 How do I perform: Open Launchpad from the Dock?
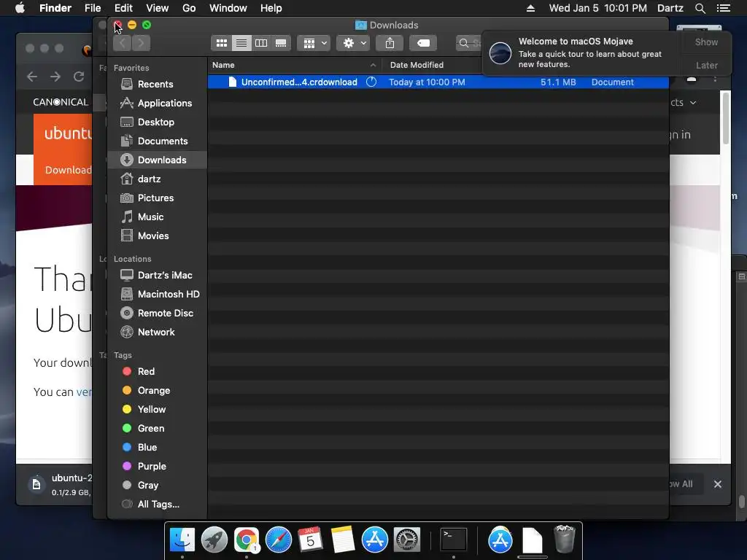coord(214,540)
